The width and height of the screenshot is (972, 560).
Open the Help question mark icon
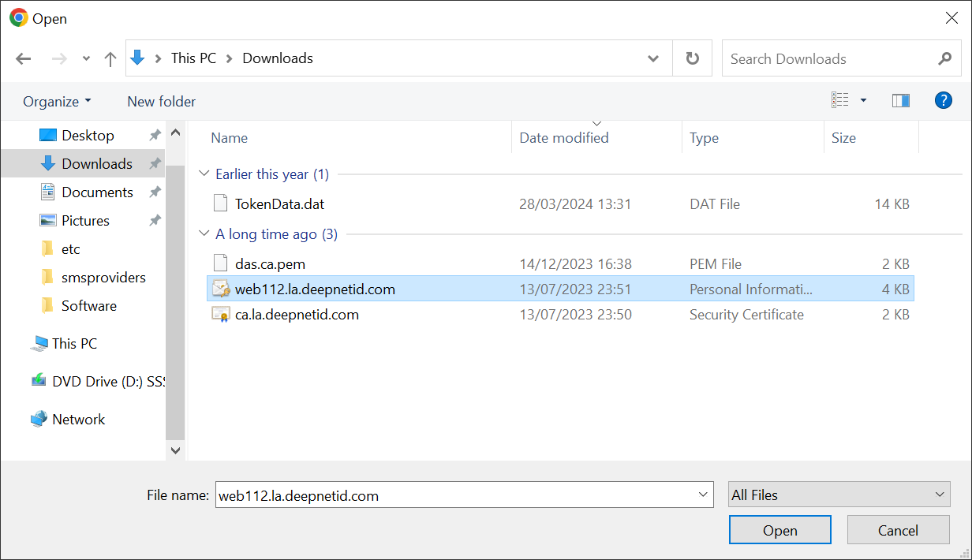[x=943, y=100]
